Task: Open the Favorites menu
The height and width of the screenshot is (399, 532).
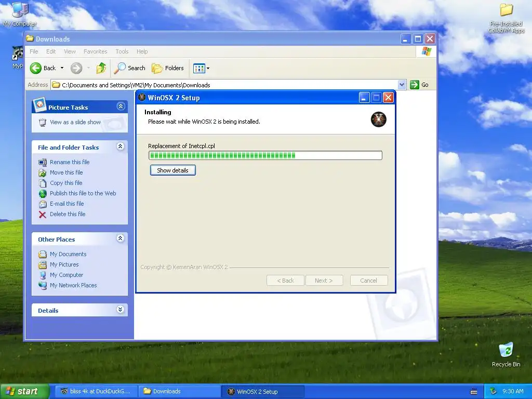Action: click(x=96, y=51)
